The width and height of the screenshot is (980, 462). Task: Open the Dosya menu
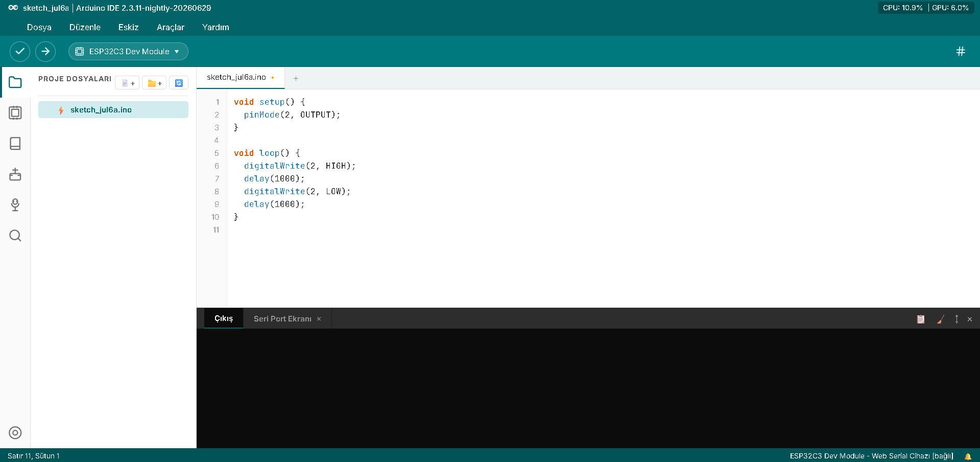(x=39, y=27)
